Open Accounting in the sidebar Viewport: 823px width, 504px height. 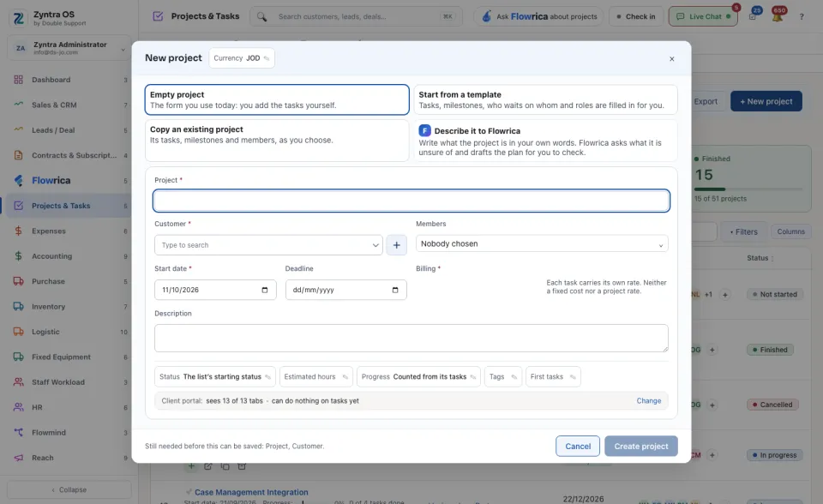pyautogui.click(x=69, y=256)
